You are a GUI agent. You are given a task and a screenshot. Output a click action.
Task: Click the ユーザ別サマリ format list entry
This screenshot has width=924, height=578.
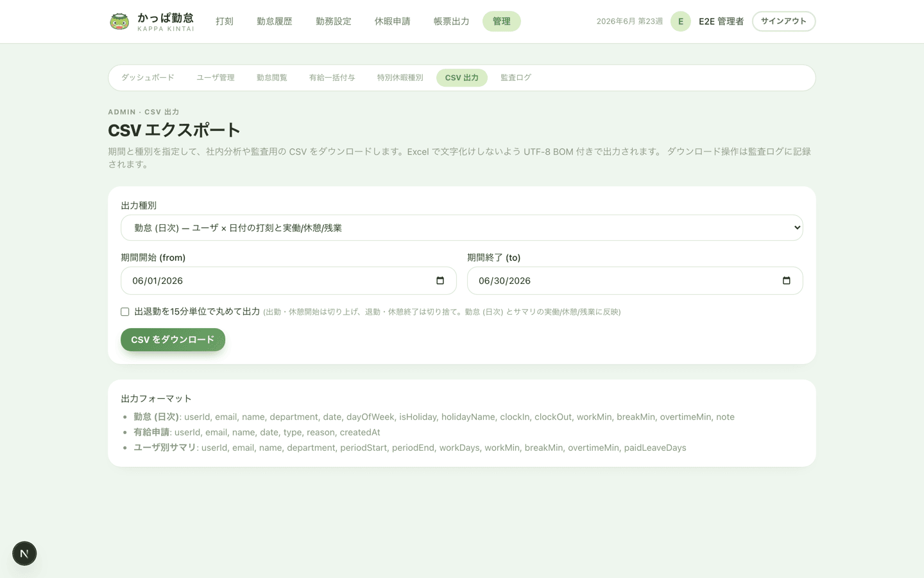point(410,448)
